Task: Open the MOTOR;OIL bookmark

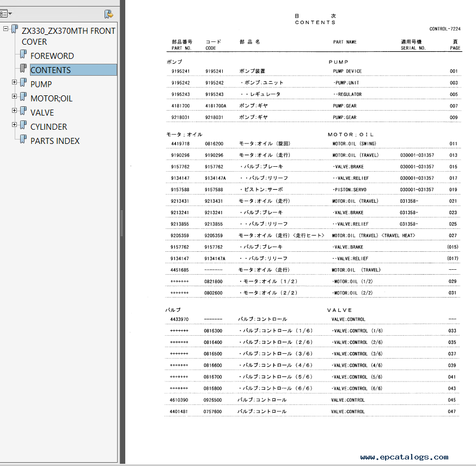Action: 51,99
